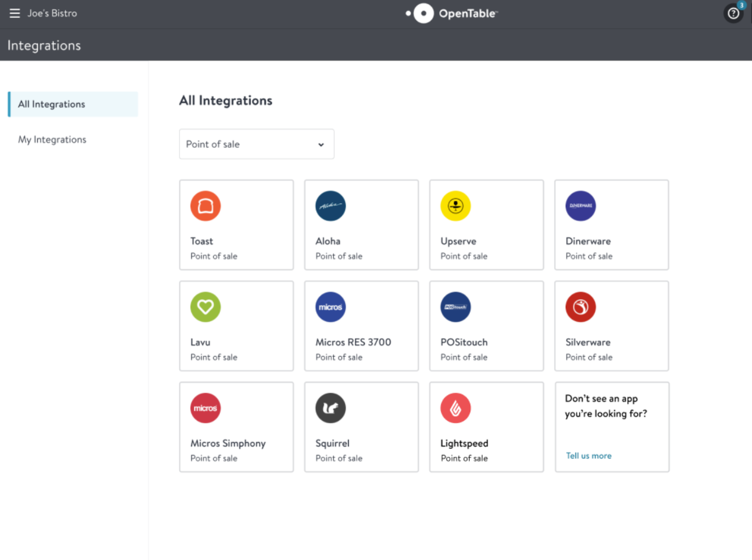
Task: Click the Upserve yellow logo icon
Action: [456, 206]
